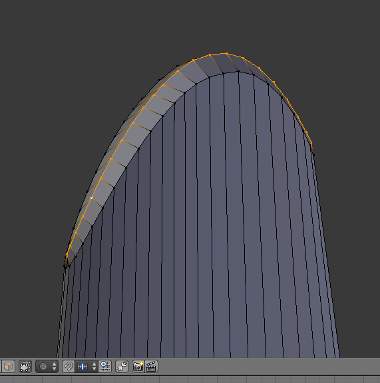Toggle the snap magnet during transform
The width and height of the screenshot is (380, 383).
[68, 367]
